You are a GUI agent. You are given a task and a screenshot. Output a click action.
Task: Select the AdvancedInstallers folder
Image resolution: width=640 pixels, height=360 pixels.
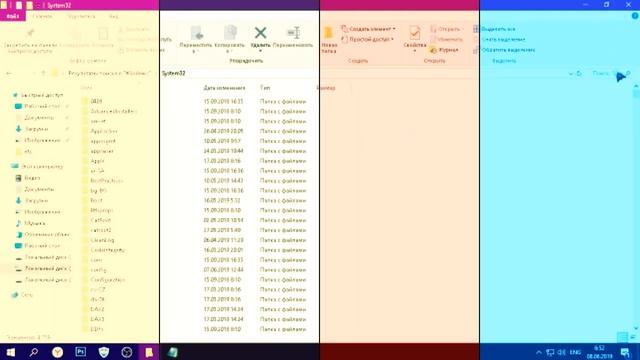pyautogui.click(x=109, y=111)
